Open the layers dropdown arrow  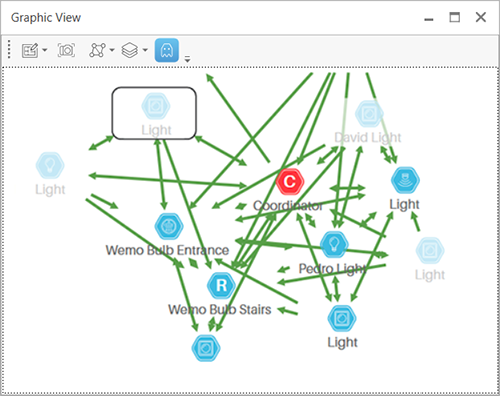click(145, 50)
